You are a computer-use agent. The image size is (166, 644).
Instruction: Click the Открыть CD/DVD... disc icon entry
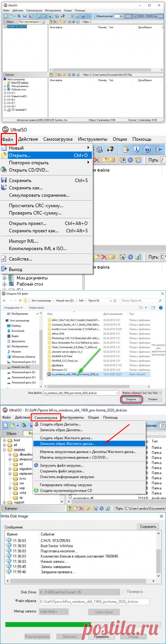pos(29,170)
